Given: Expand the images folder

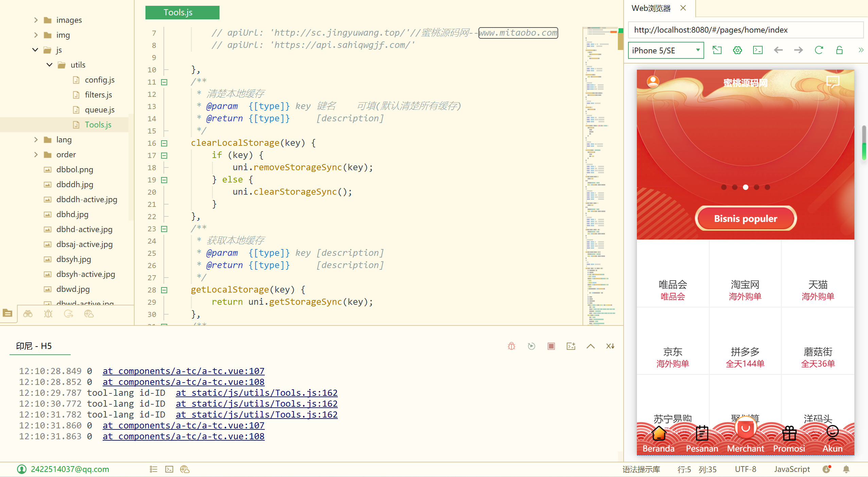Looking at the screenshot, I should [36, 20].
